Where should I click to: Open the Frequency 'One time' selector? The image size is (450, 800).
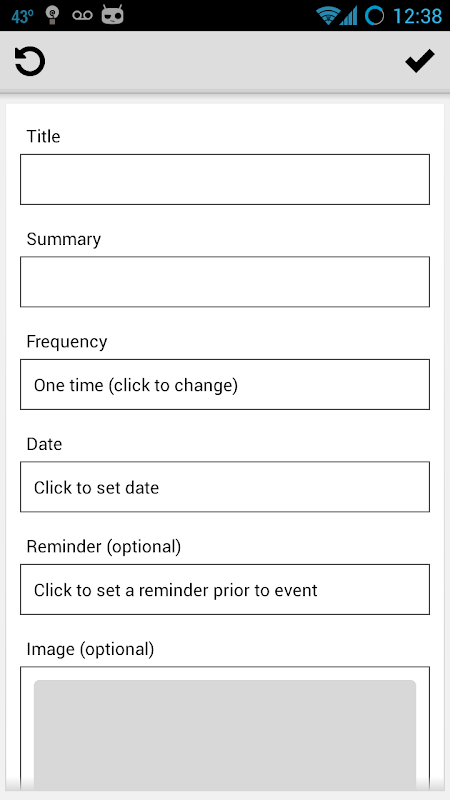tap(225, 384)
